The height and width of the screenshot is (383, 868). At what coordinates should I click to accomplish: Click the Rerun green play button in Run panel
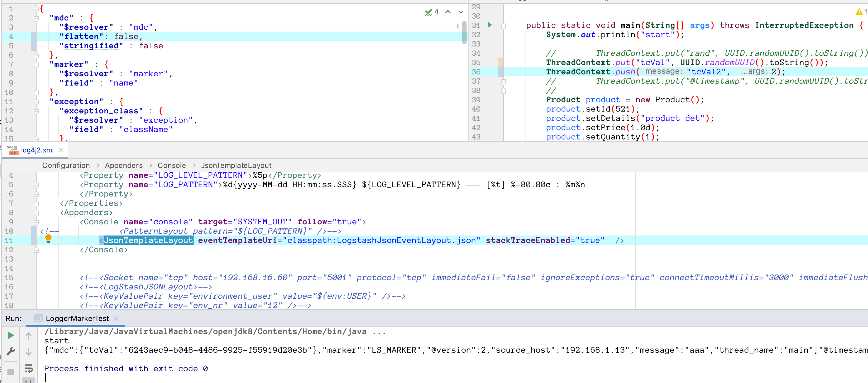point(11,335)
